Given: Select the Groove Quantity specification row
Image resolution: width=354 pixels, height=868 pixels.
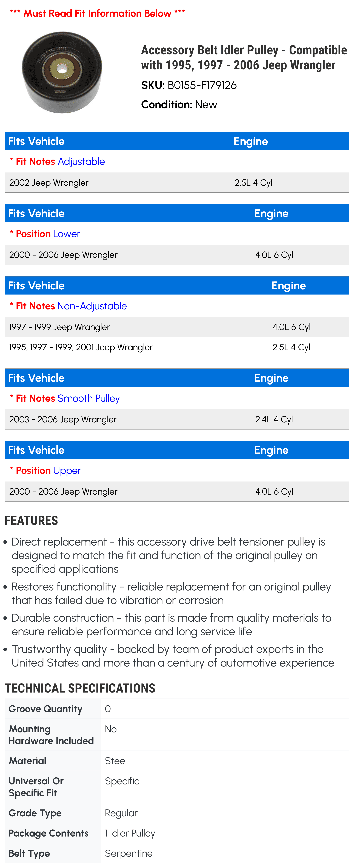Looking at the screenshot, I should click(x=177, y=709).
